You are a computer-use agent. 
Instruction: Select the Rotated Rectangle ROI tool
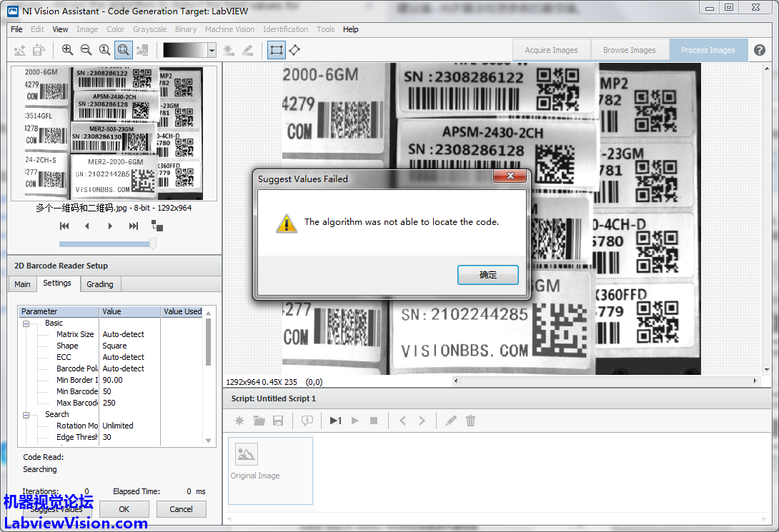[294, 50]
